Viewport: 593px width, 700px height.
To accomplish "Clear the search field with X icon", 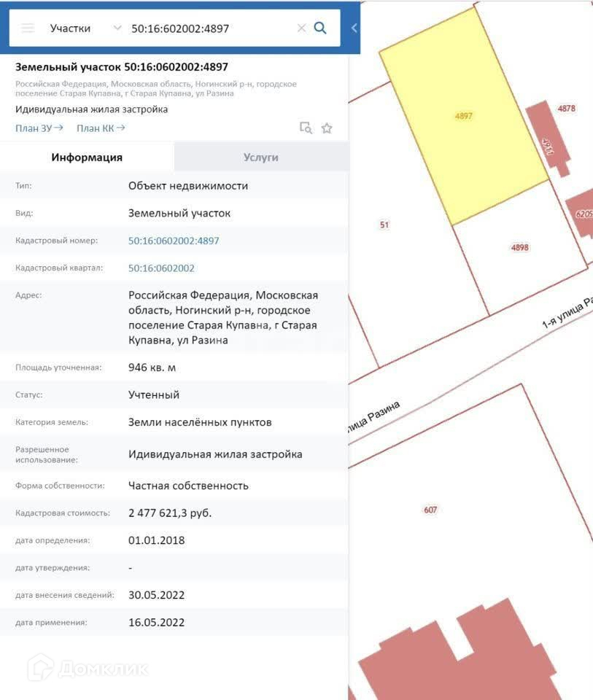I will (x=301, y=28).
